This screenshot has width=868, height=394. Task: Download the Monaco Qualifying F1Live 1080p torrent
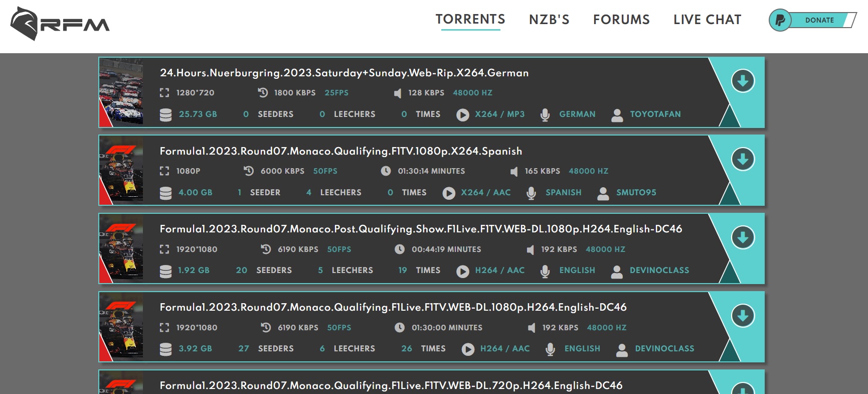[743, 316]
